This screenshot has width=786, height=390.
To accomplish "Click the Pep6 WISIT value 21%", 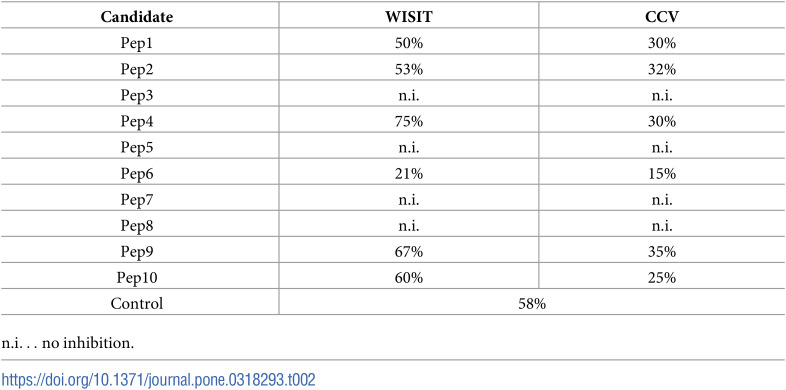I will (409, 173).
